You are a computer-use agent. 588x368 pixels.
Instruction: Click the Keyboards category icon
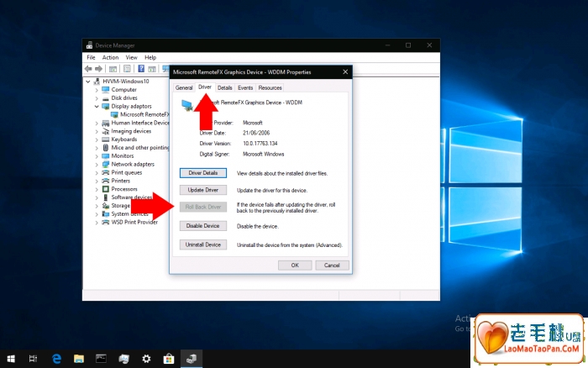[x=105, y=139]
